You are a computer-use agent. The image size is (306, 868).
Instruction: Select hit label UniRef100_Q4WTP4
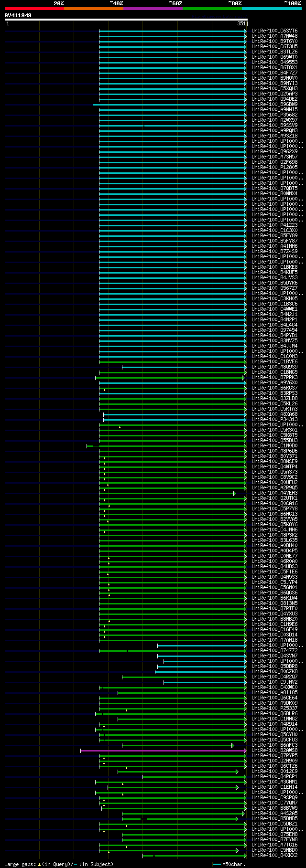click(x=274, y=467)
